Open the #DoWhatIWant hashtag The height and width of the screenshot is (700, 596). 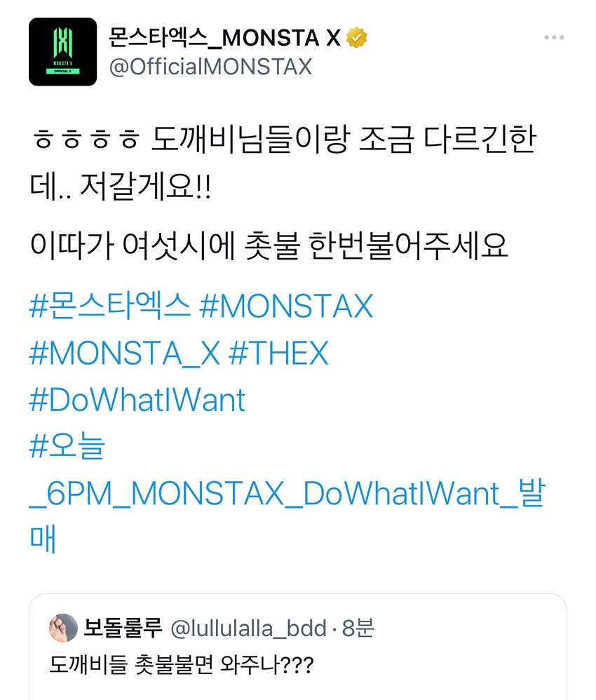(137, 400)
